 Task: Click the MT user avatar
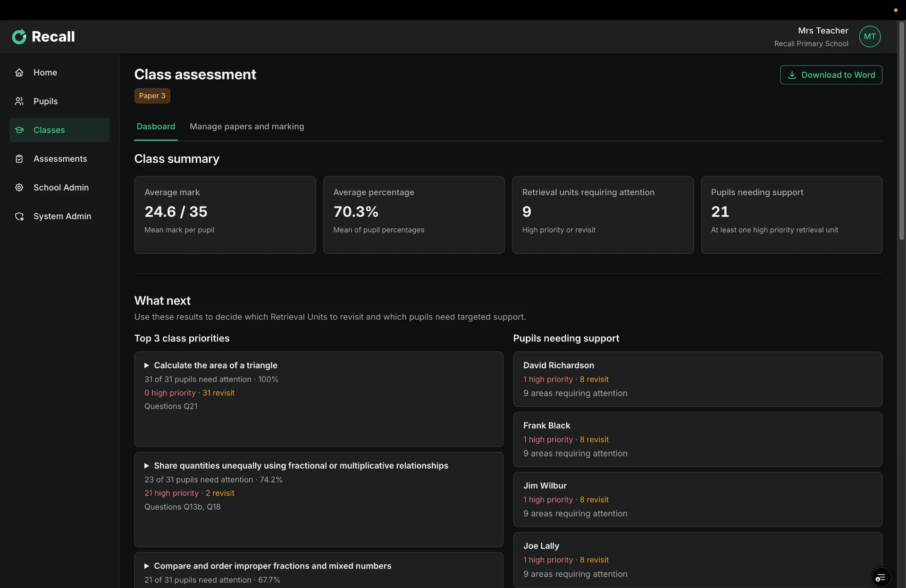click(870, 37)
